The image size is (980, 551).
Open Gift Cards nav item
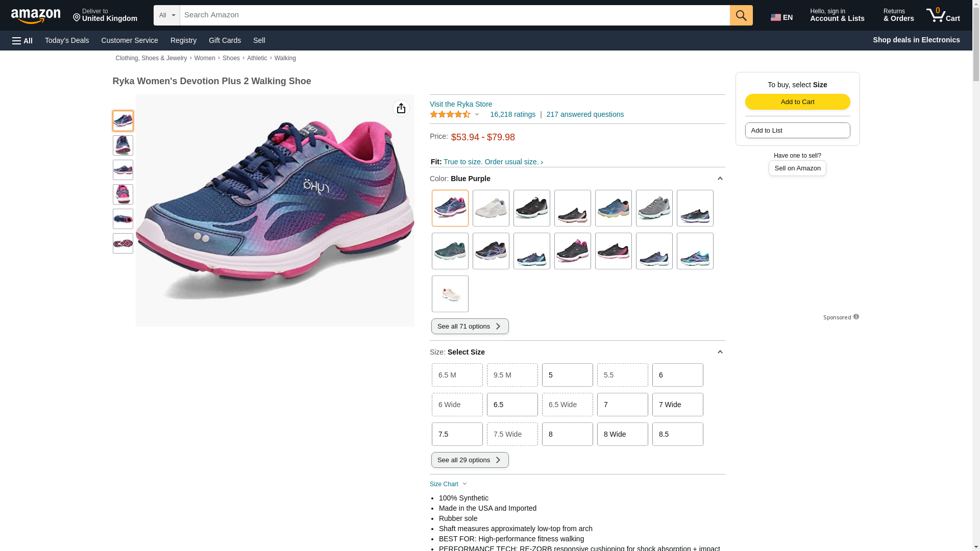click(x=225, y=40)
